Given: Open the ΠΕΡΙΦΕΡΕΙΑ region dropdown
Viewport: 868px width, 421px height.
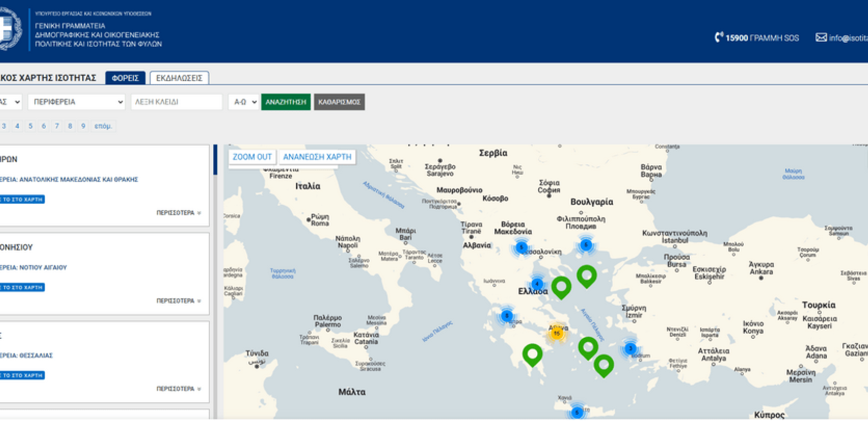Looking at the screenshot, I should click(x=77, y=102).
